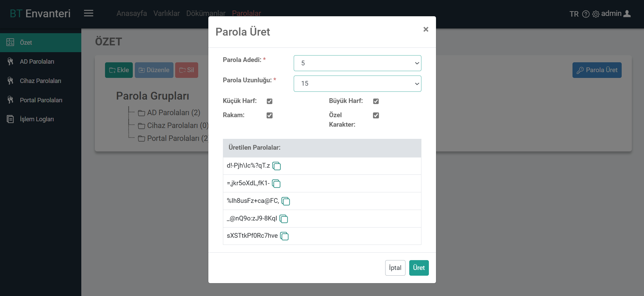This screenshot has width=644, height=296.
Task: Close the Parola Üret dialog
Action: [x=426, y=29]
